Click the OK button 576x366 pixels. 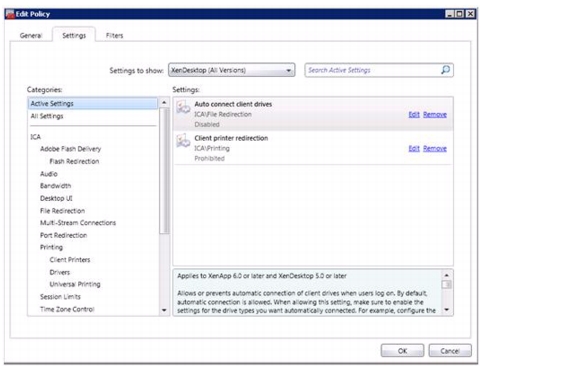point(402,351)
